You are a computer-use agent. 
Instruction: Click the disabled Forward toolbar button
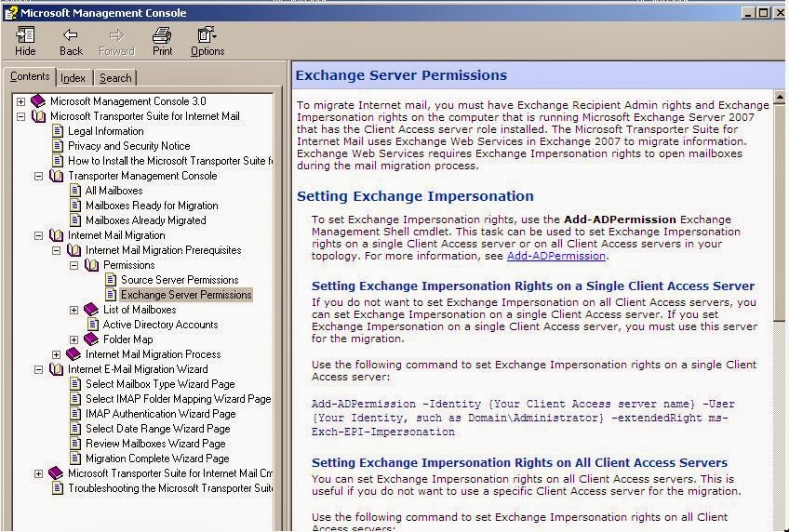pos(116,41)
